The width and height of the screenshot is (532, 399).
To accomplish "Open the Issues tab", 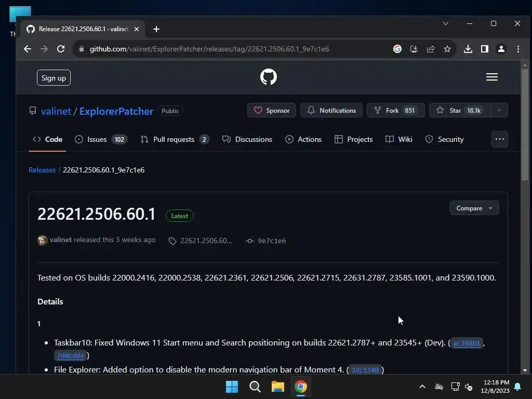I will 101,139.
